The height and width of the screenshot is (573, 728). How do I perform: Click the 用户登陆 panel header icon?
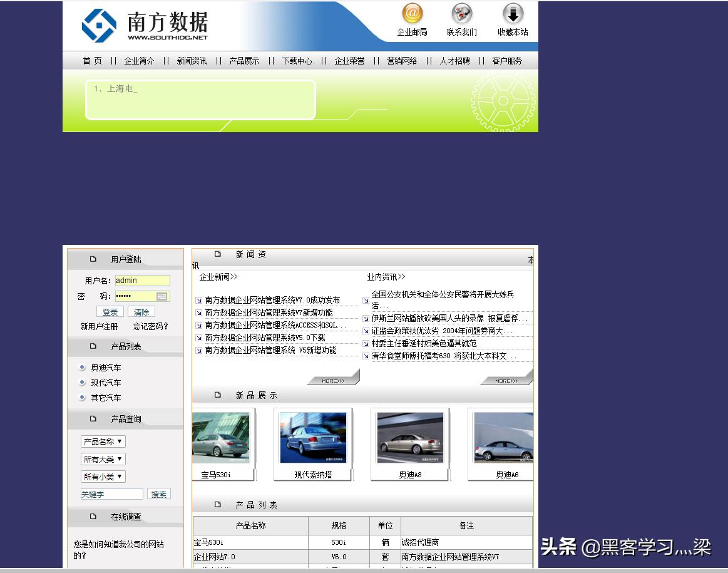coord(93,258)
